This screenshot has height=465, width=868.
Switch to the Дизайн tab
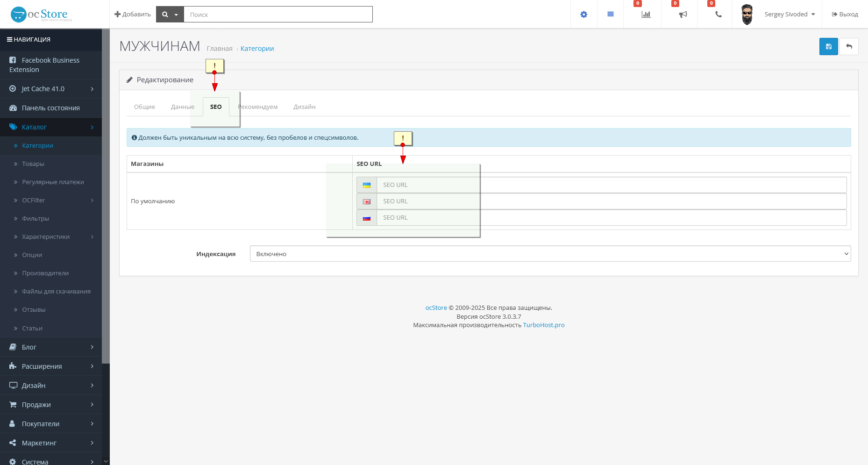point(305,107)
